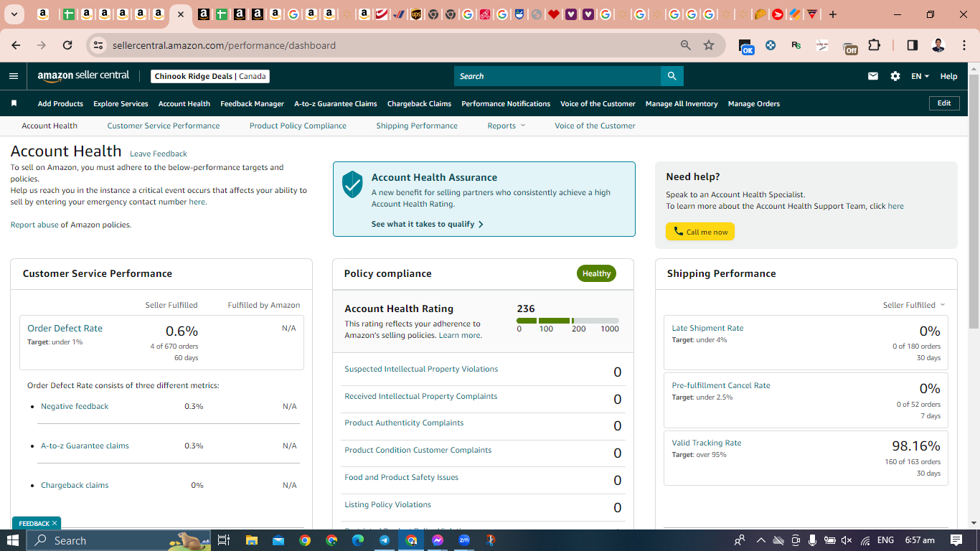The width and height of the screenshot is (980, 551).
Task: Select the Account Health sub-tab
Action: point(50,126)
